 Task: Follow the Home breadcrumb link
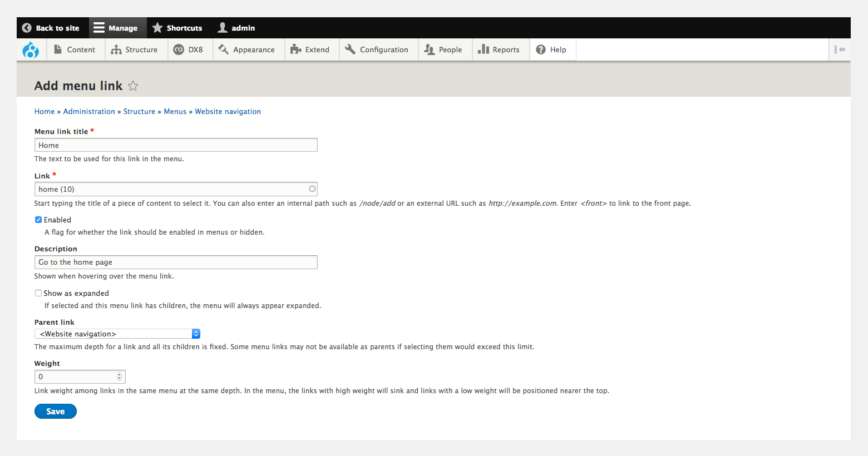(x=45, y=111)
